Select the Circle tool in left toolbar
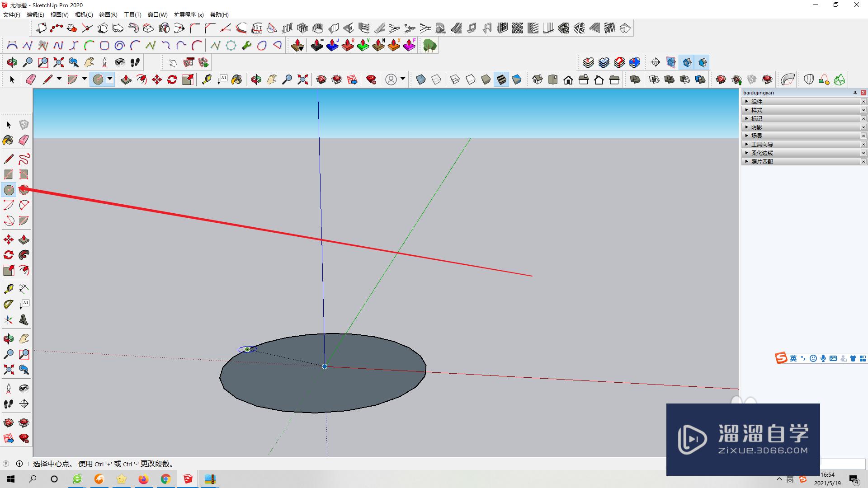The width and height of the screenshot is (868, 488). (9, 190)
